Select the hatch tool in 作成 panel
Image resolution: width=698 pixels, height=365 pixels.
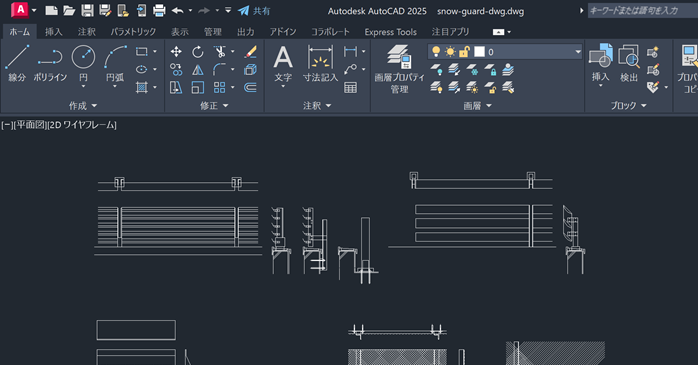tap(142, 87)
